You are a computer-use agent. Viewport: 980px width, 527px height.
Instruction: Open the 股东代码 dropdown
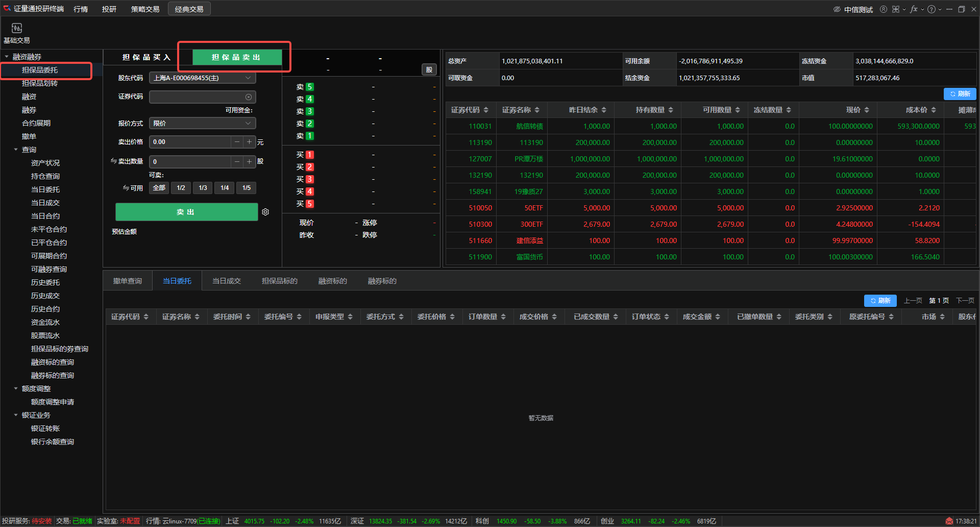202,78
